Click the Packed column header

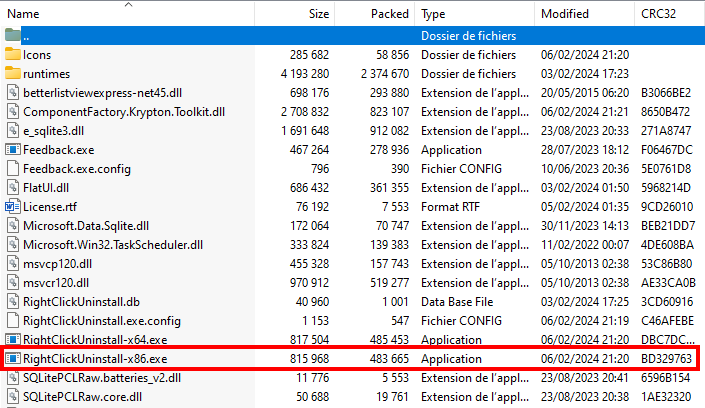(x=387, y=15)
